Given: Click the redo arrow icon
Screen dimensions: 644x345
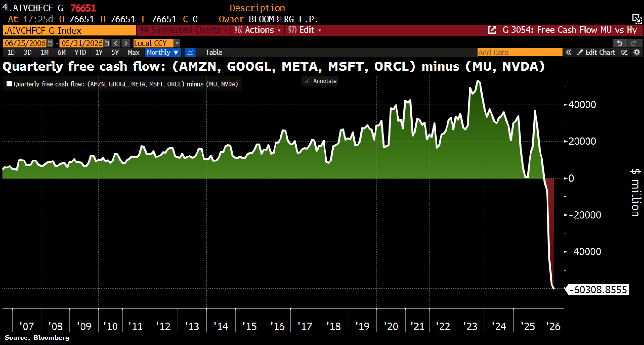Looking at the screenshot, I should [634, 43].
